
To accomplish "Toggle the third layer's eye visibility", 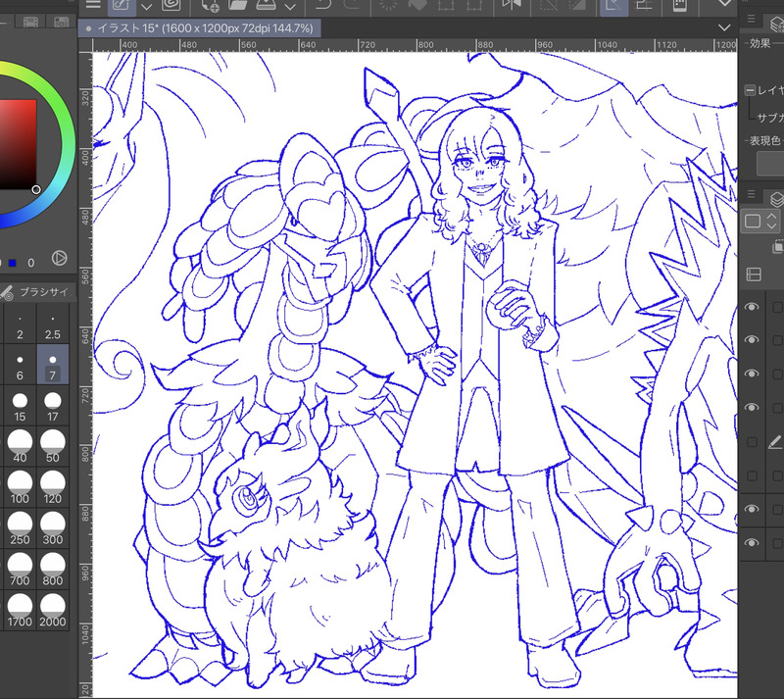I will 752,374.
